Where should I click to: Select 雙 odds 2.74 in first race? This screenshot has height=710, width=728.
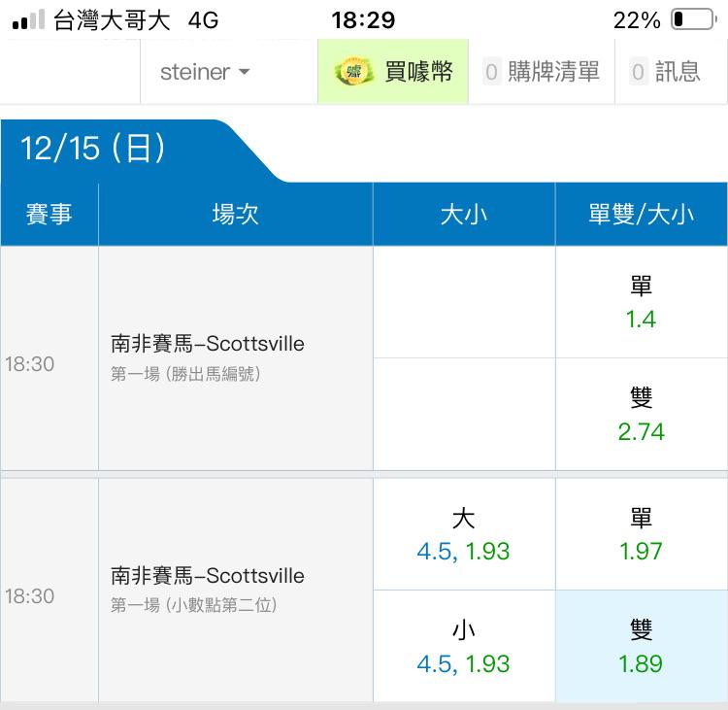(641, 415)
